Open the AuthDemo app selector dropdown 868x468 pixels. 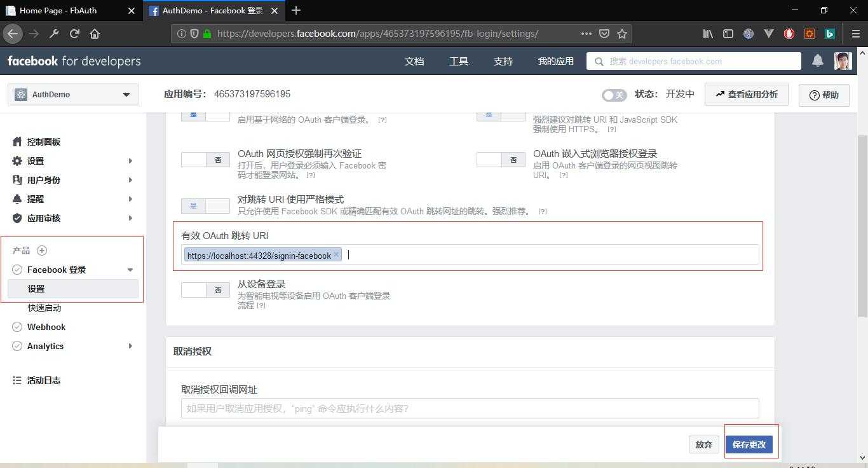tap(73, 94)
